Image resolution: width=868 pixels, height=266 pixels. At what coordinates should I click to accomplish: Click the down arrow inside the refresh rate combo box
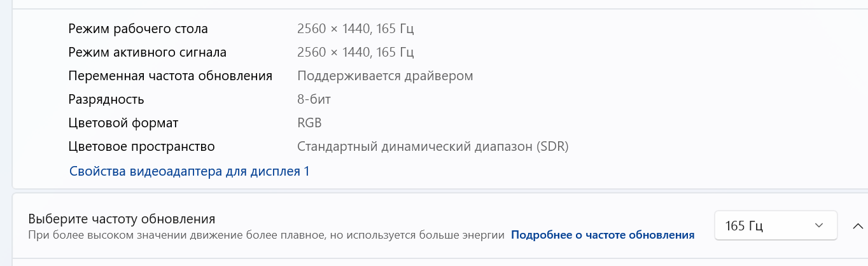coord(820,226)
